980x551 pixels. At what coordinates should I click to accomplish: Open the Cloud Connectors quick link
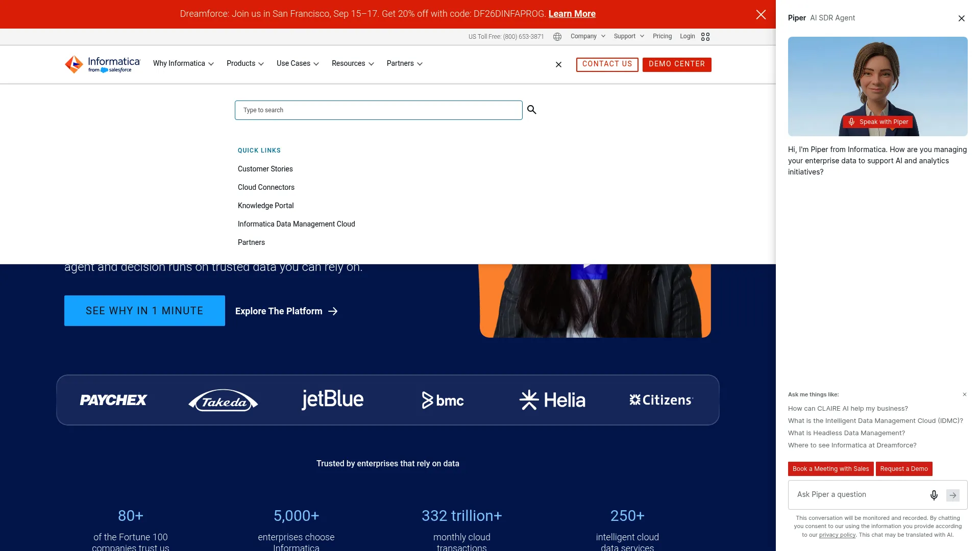coord(266,187)
